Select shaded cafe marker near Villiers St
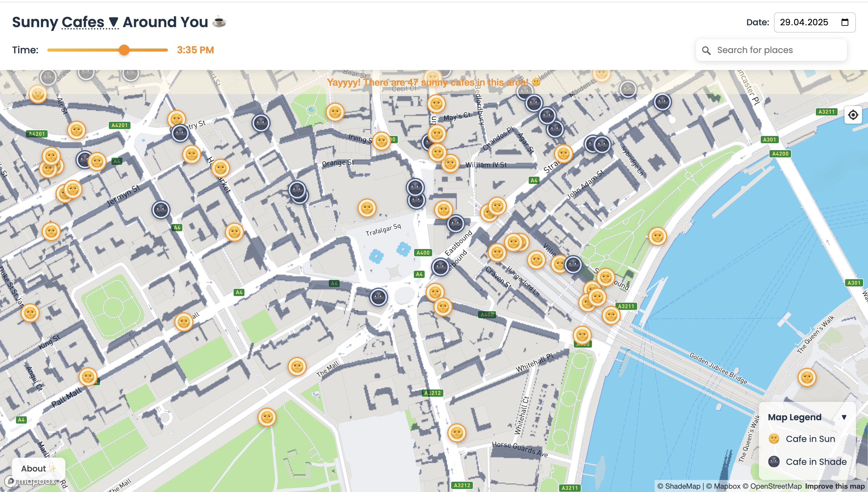The width and height of the screenshot is (868, 492). [x=573, y=265]
